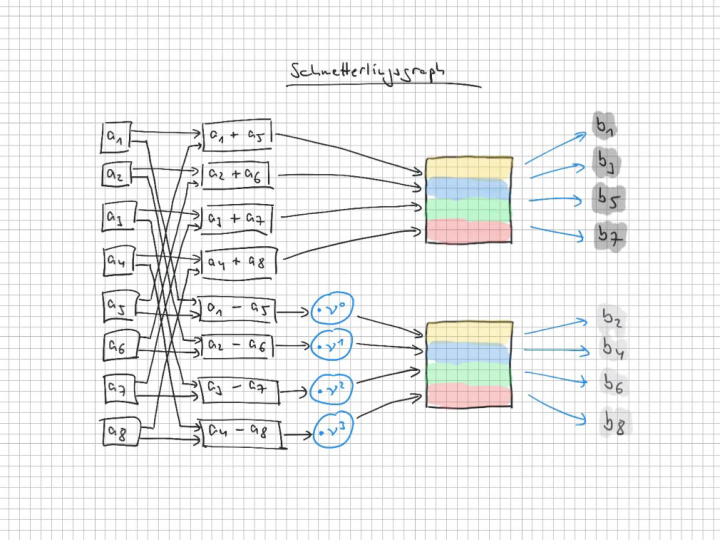Viewport: 720px width, 540px height.
Task: Click the sum box "a2 + a6"
Action: [x=237, y=175]
